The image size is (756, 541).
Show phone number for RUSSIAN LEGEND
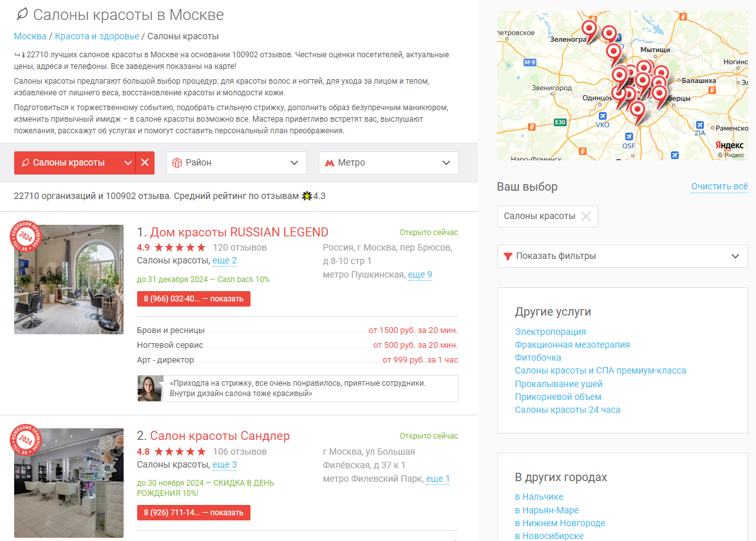(x=193, y=299)
